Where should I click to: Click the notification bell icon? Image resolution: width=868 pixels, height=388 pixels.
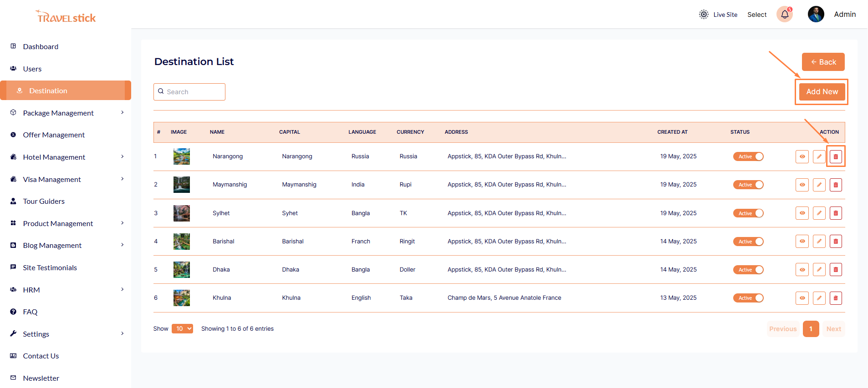[785, 15]
